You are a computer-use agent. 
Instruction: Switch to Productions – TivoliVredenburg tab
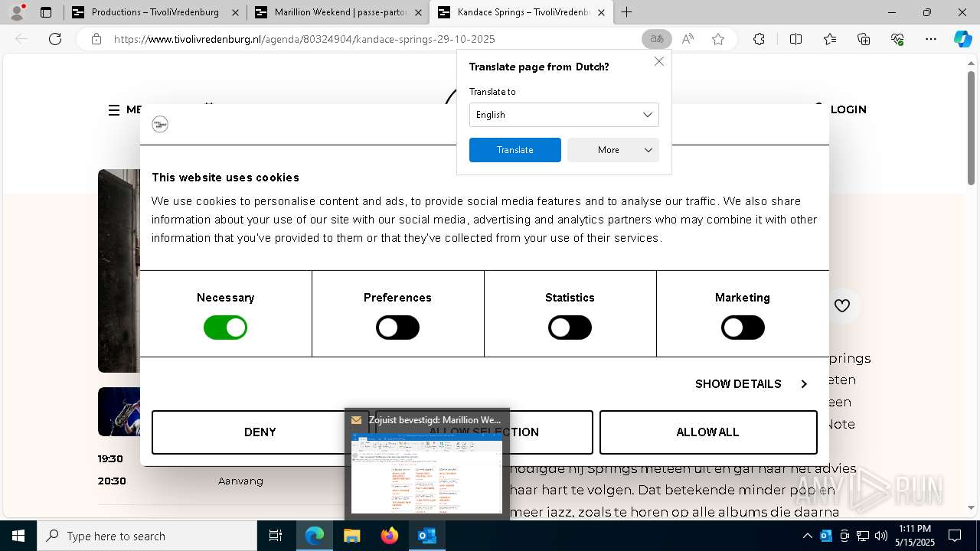153,12
